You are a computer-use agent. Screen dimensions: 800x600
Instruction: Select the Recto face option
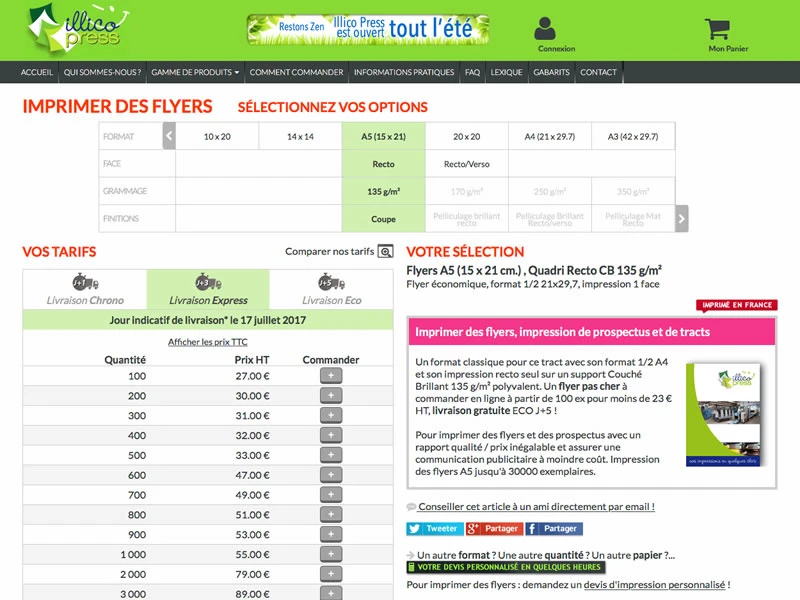[384, 164]
